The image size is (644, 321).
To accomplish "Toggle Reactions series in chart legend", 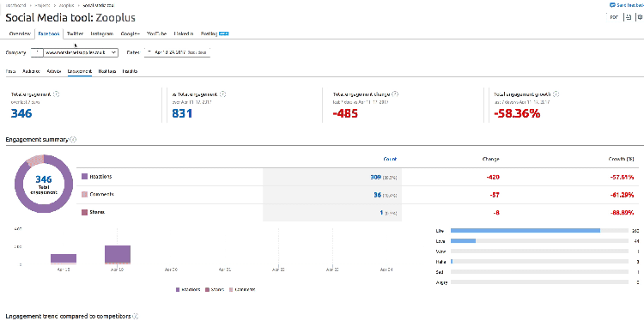I will point(188,289).
